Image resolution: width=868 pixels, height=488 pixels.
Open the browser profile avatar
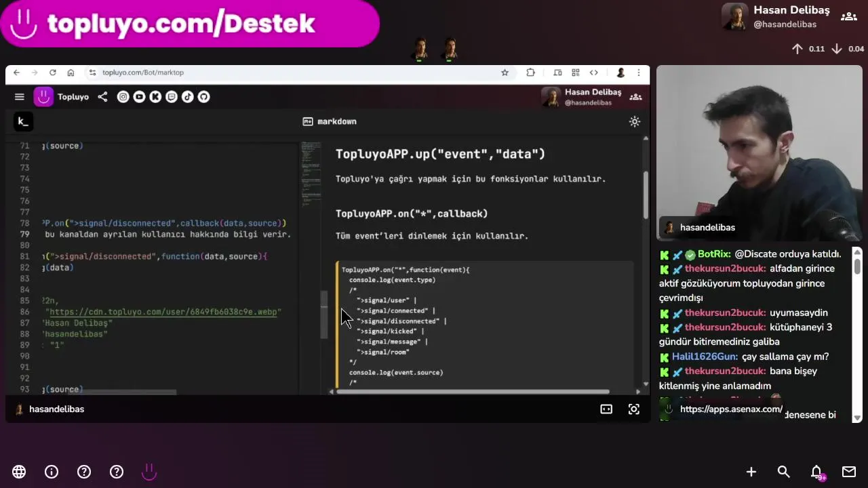(620, 73)
